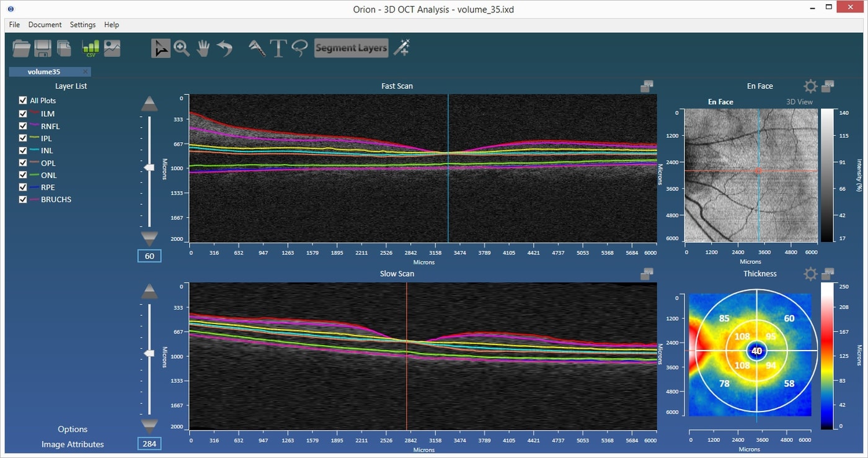This screenshot has height=458, width=868.
Task: Click the 78 sector of thickness map
Action: (724, 384)
